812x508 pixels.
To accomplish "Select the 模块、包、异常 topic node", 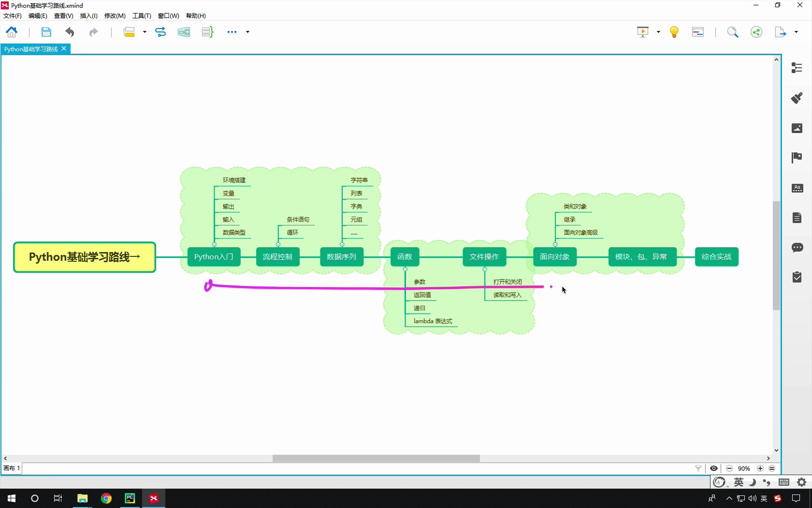I will [x=642, y=257].
